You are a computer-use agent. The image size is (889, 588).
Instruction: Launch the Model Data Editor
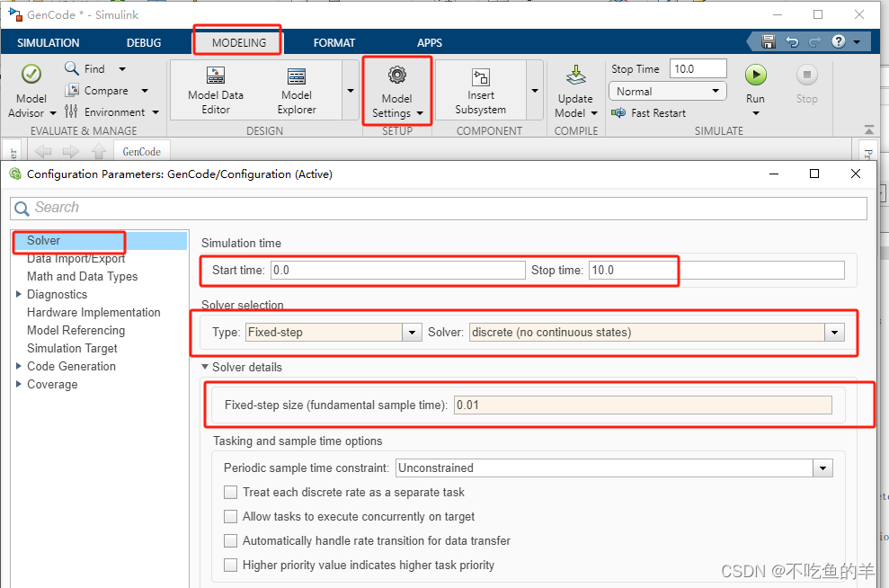[x=216, y=91]
